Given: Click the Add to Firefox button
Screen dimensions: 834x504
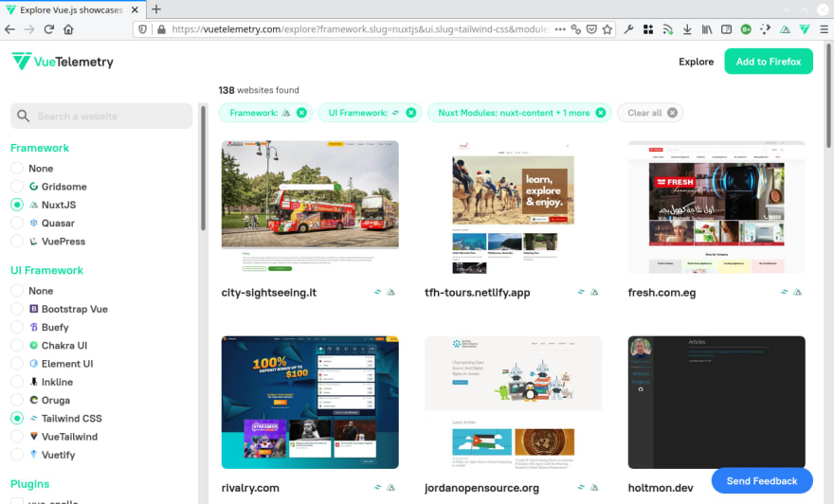Looking at the screenshot, I should click(x=768, y=62).
